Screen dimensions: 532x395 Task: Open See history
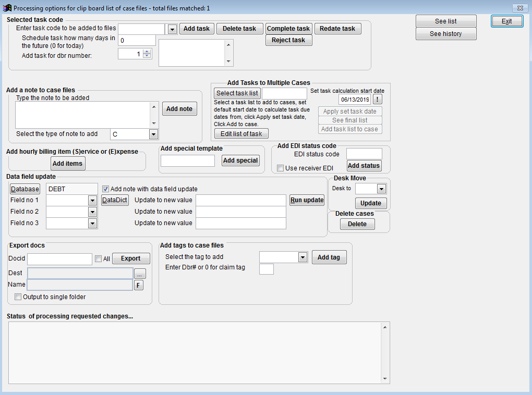point(446,33)
